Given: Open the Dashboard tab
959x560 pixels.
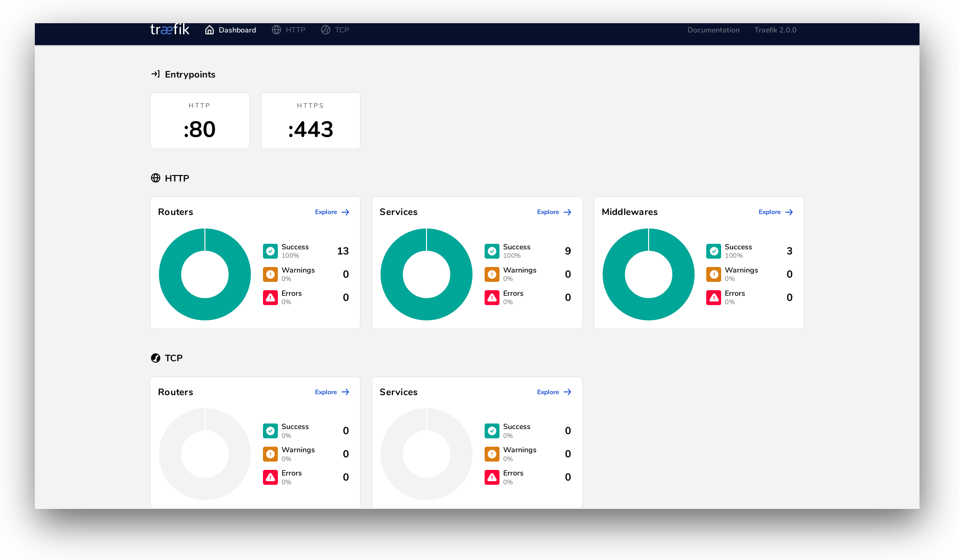Looking at the screenshot, I should (230, 30).
